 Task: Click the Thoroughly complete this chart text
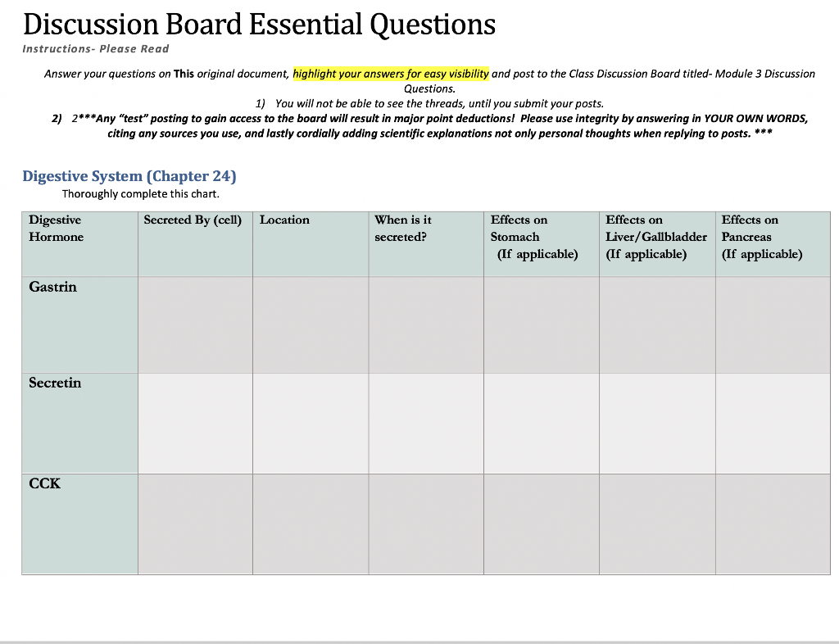click(x=141, y=194)
